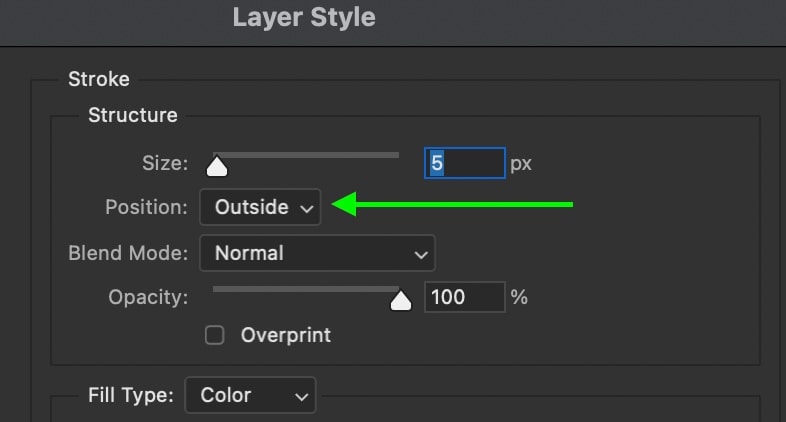Click inside the Size px input field
Screen dimensions: 786x422
(x=465, y=163)
